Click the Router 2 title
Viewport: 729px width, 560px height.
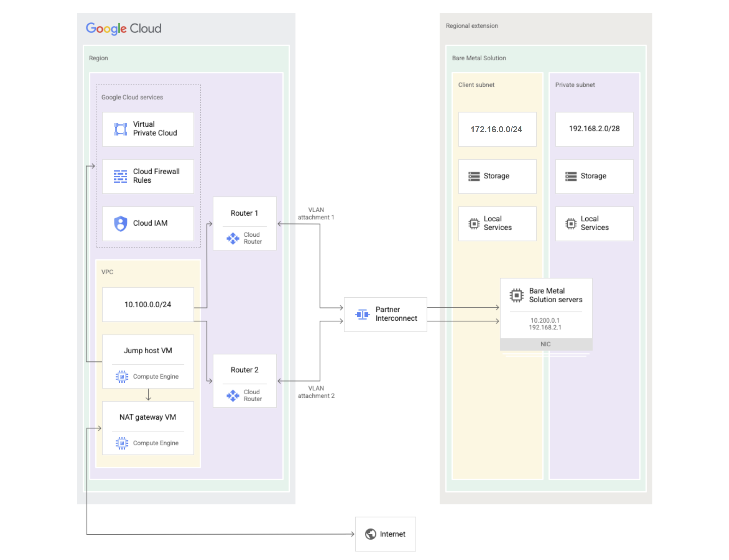click(244, 370)
